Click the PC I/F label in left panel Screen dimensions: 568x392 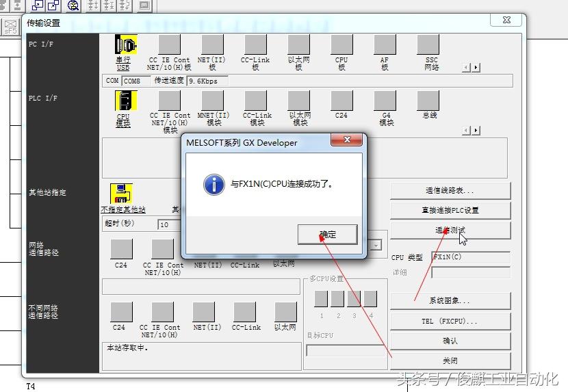(x=41, y=44)
